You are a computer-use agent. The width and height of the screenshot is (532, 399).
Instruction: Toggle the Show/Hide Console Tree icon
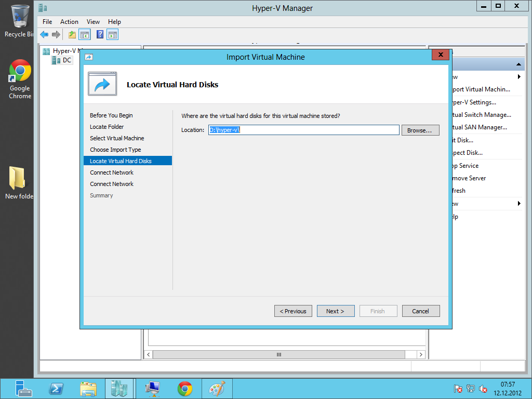(x=84, y=35)
